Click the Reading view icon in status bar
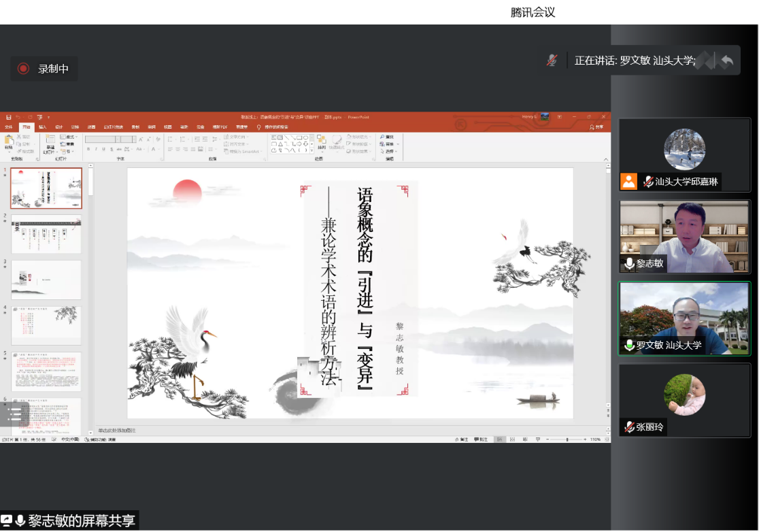This screenshot has width=759, height=532. point(525,439)
